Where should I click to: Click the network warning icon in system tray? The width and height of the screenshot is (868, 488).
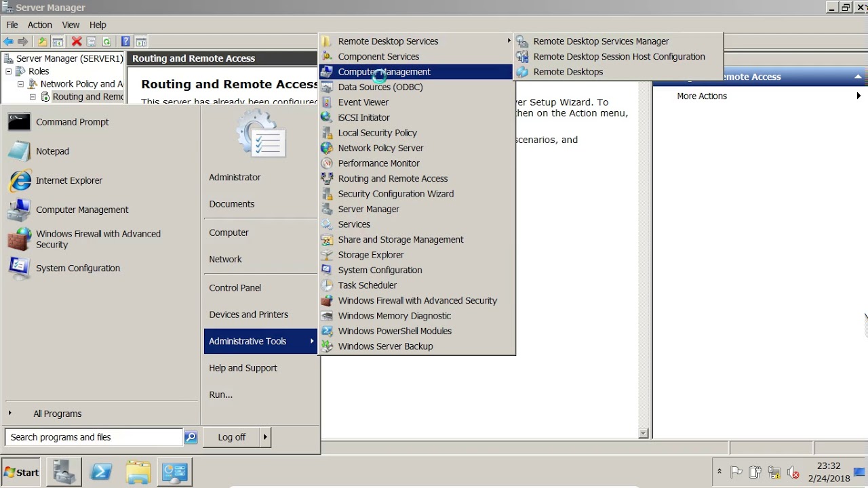(774, 472)
